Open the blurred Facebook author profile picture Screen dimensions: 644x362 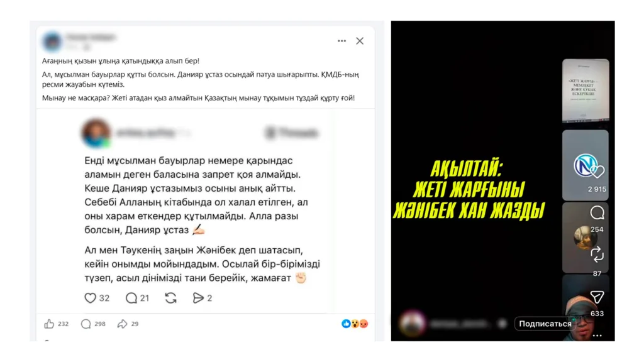pyautogui.click(x=52, y=41)
